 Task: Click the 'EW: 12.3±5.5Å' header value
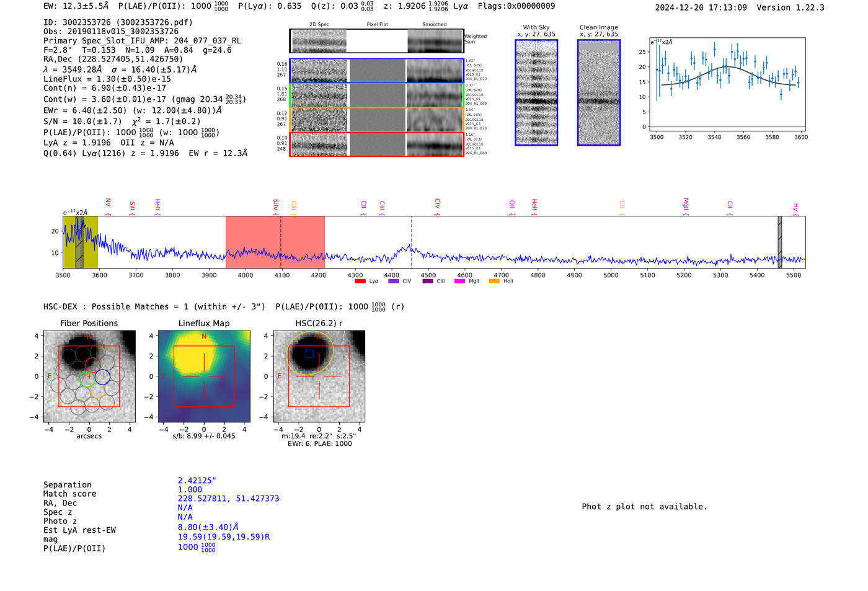click(76, 6)
